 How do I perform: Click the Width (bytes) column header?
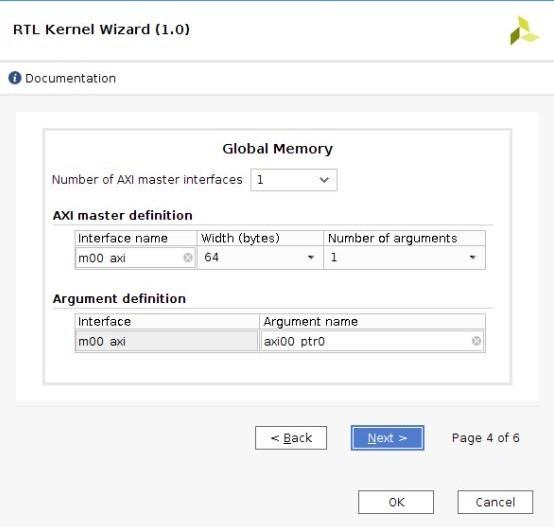tap(260, 238)
